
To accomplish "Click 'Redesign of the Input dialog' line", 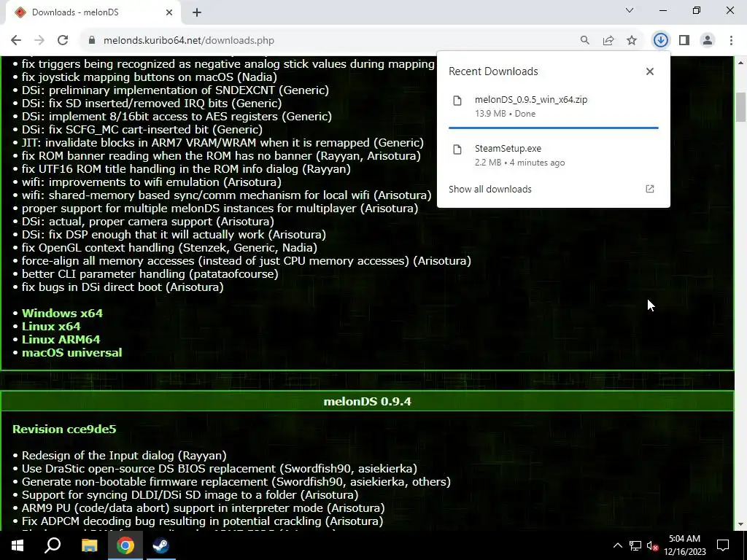I will tap(124, 456).
